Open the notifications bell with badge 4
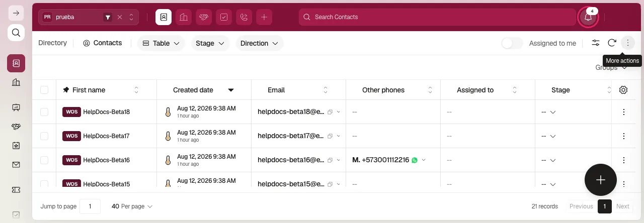The image size is (644, 223). [588, 17]
